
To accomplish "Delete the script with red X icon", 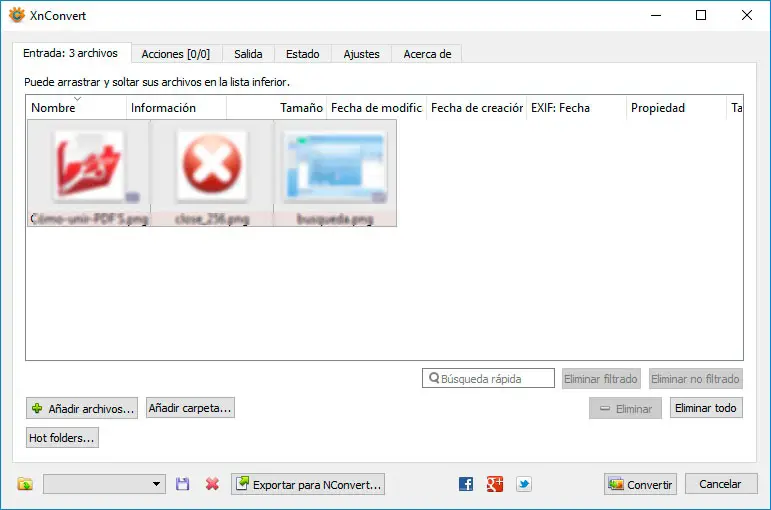I will [212, 484].
